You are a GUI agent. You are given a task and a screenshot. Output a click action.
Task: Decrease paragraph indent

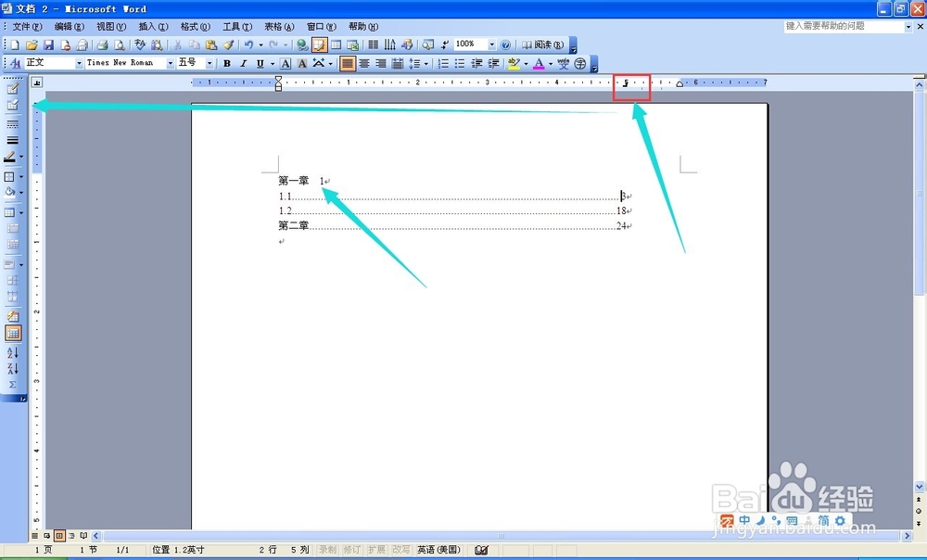[x=476, y=63]
